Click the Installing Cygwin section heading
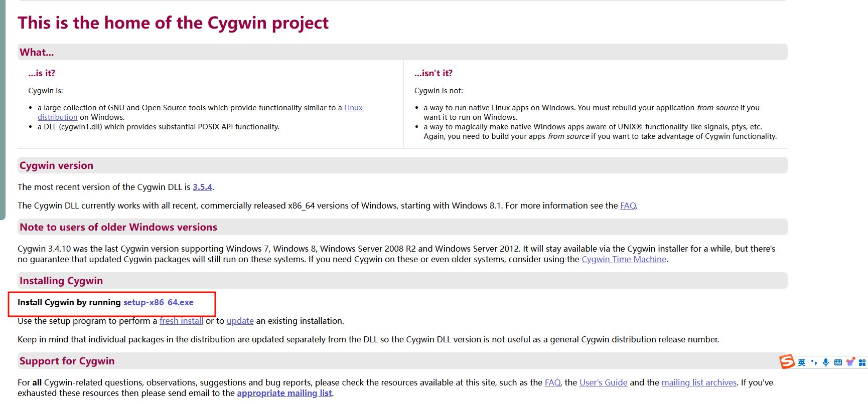This screenshot has width=868, height=404. pos(61,281)
